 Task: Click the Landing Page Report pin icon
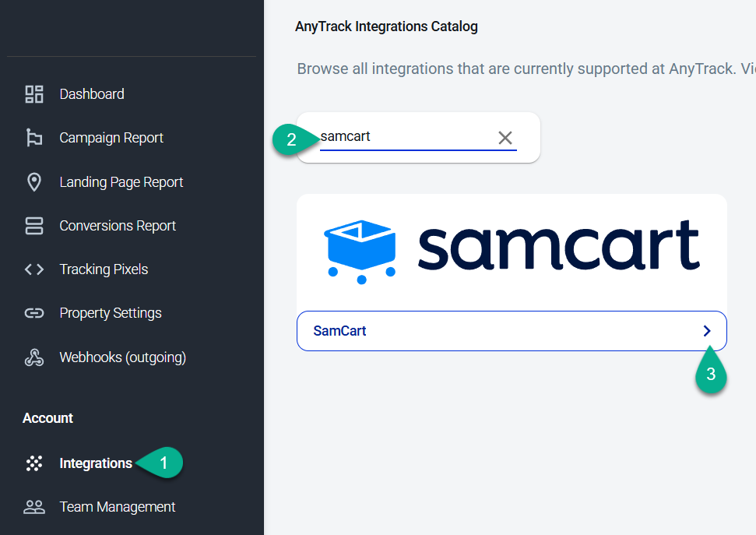tap(34, 182)
